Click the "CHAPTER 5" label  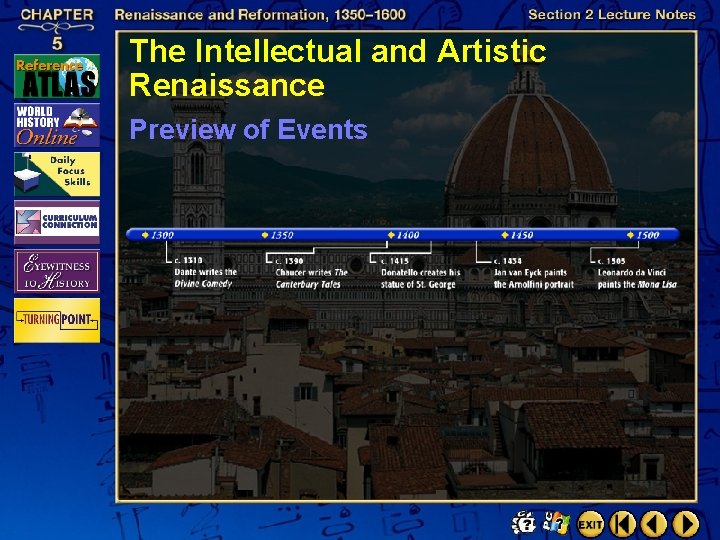pos(57,28)
